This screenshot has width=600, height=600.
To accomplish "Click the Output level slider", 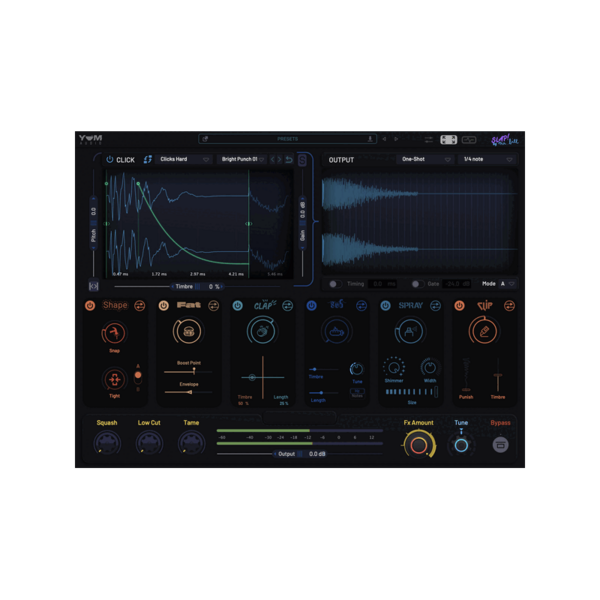I will [300, 454].
